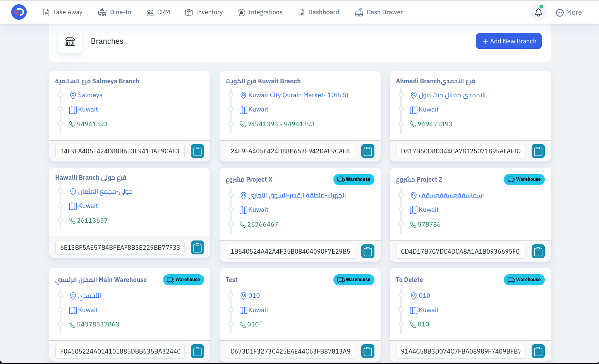This screenshot has width=599, height=364.
Task: Click the Add New Branch button
Action: [x=509, y=41]
